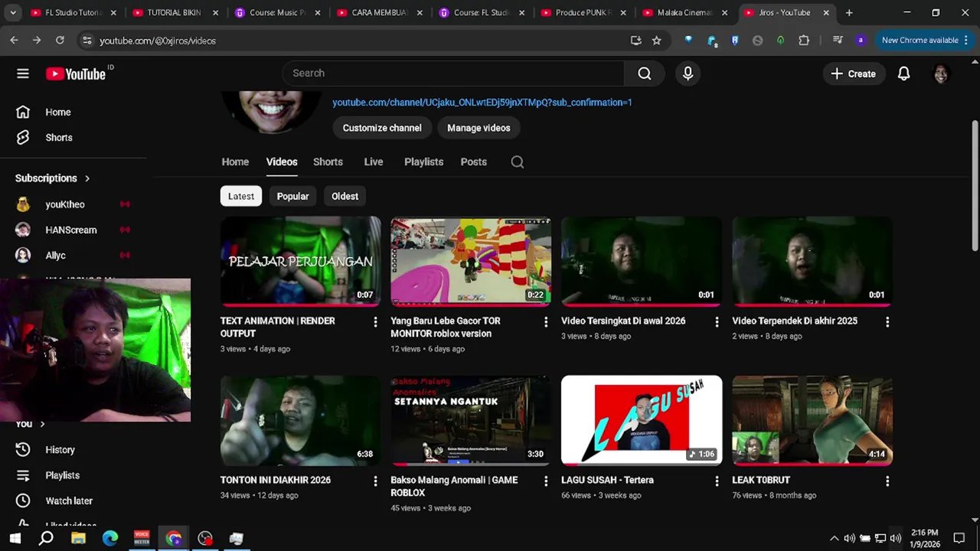Open options for Bakso Malang Anomali video
Image resolution: width=980 pixels, height=551 pixels.
coord(546,481)
